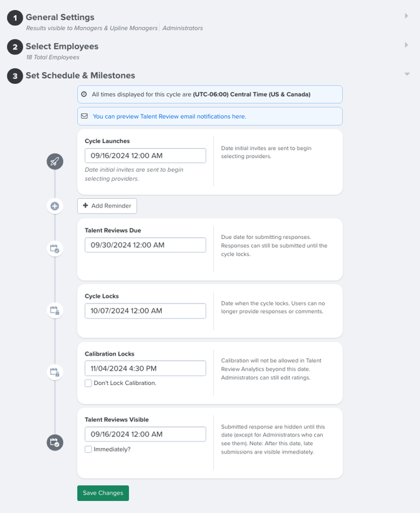Click the rocket launch milestone icon
The image size is (420, 513).
[x=55, y=162]
